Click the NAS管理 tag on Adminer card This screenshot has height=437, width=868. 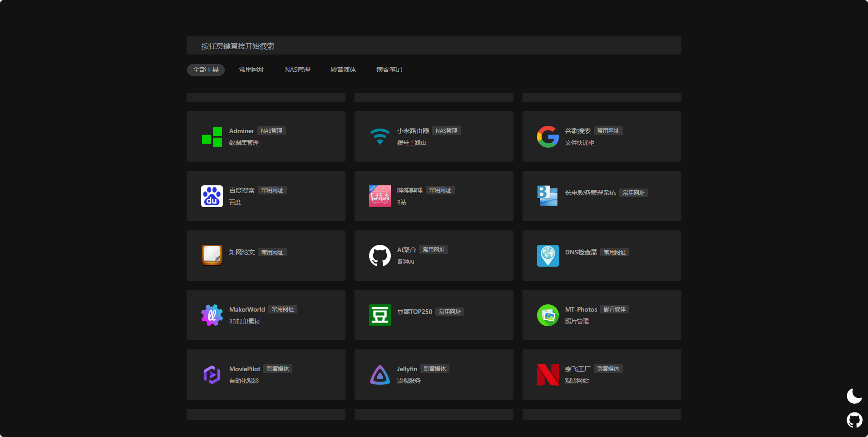click(271, 131)
